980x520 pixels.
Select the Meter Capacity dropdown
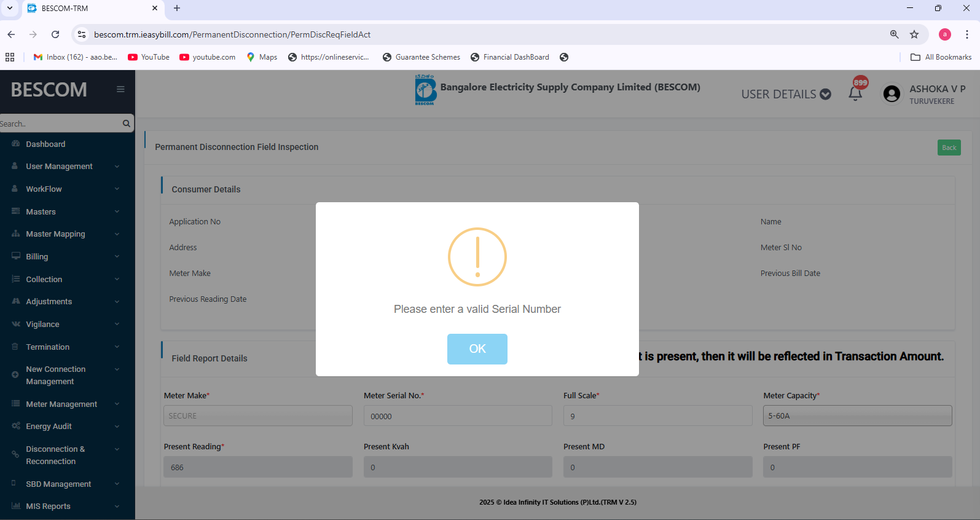click(x=857, y=416)
